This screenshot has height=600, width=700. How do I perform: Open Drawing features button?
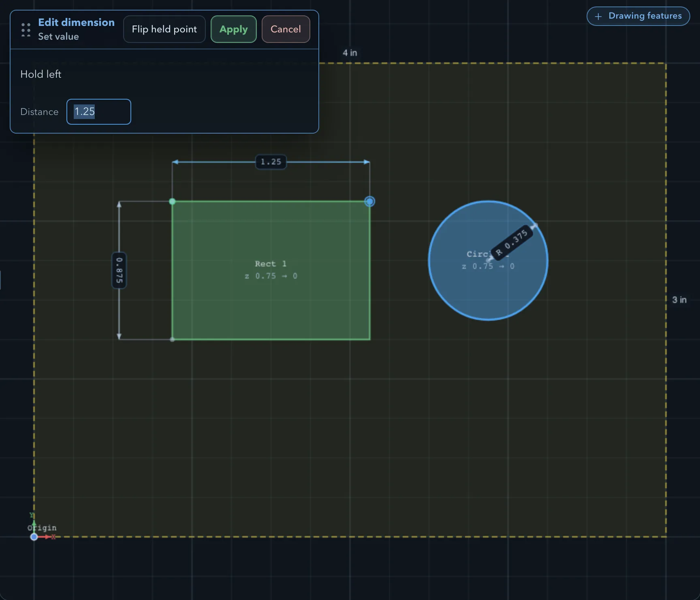(638, 16)
